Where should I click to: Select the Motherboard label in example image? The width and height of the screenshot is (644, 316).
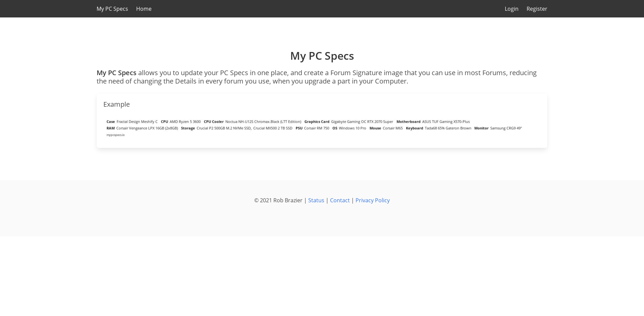point(408,122)
